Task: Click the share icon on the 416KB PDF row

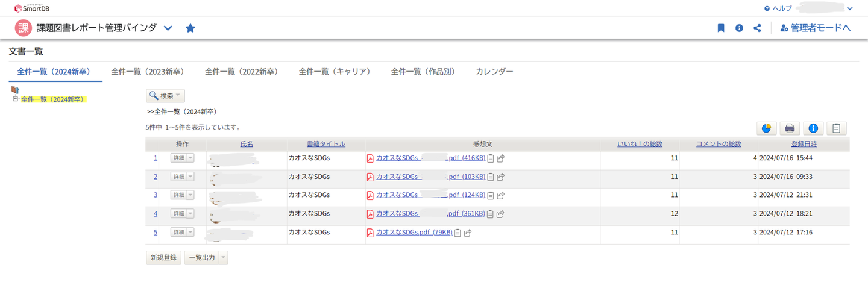Action: point(501,158)
